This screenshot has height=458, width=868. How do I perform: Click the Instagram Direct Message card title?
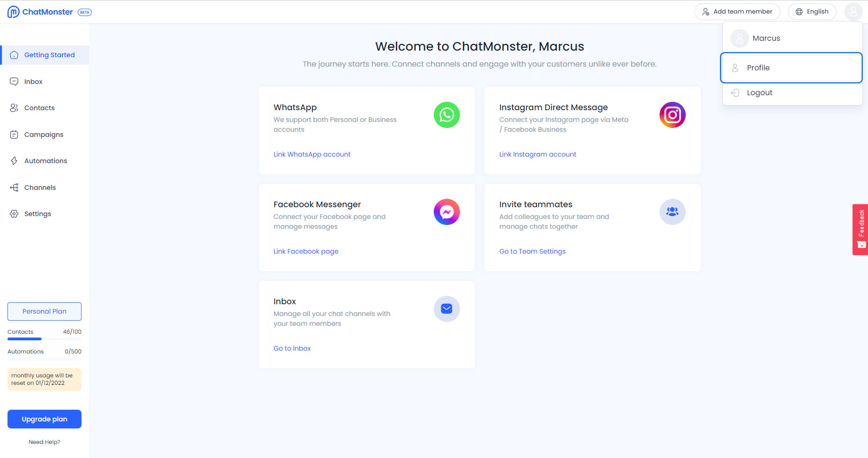554,107
